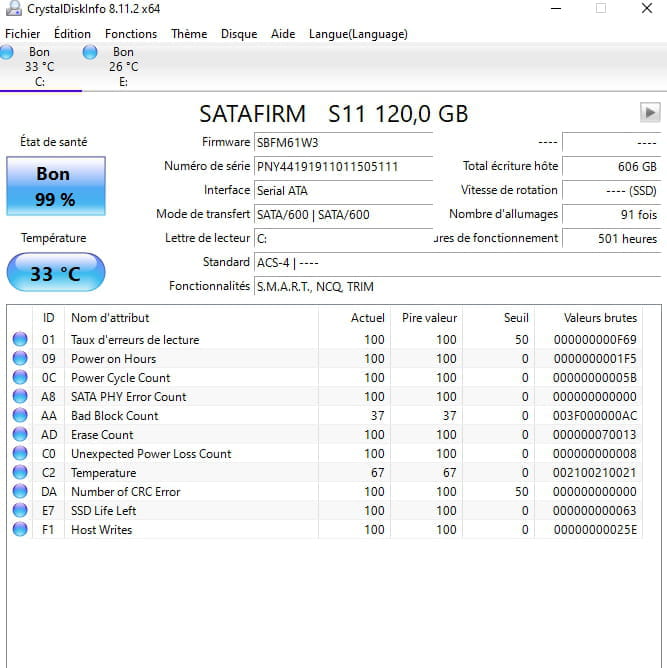
Task: Click the status orb for Number of CRC Error
Action: 20,491
